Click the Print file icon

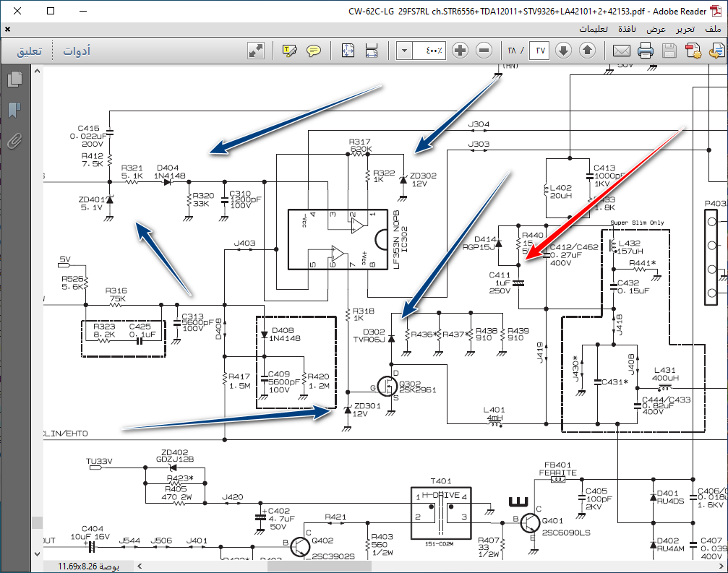(x=646, y=50)
